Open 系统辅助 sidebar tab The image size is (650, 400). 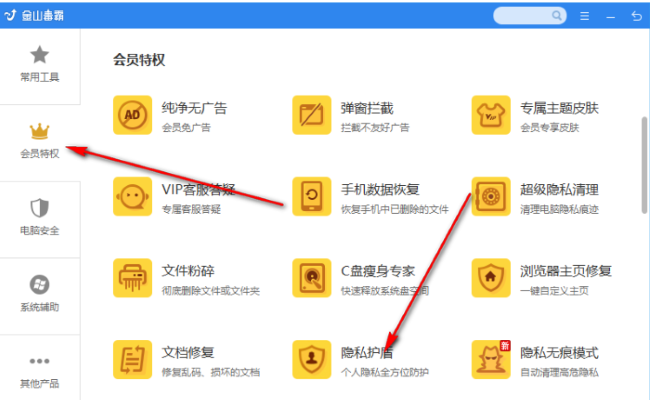tap(40, 295)
